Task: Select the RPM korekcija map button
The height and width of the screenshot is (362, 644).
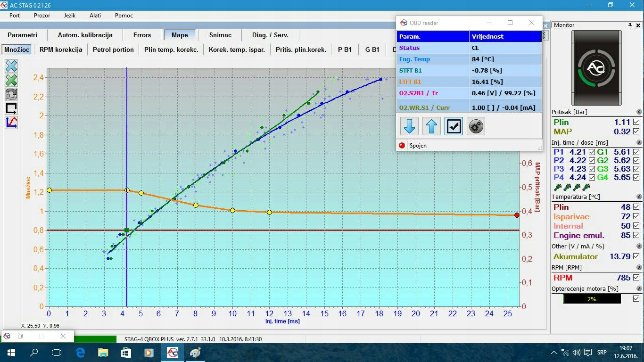Action: click(x=61, y=49)
